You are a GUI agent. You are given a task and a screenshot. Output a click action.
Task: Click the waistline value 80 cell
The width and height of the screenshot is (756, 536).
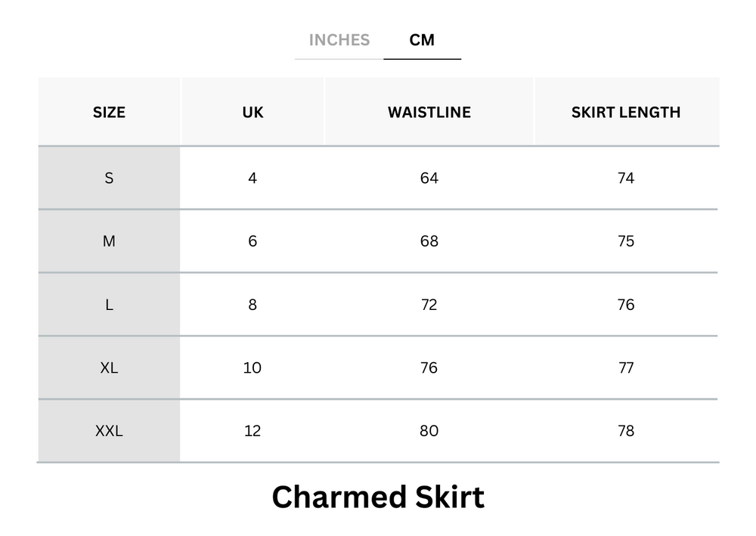point(429,431)
